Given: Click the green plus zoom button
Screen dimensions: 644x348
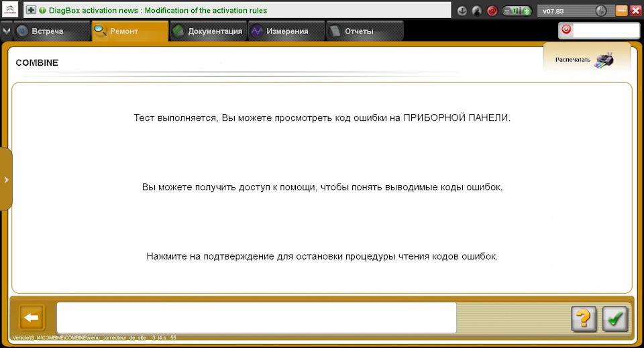Looking at the screenshot, I should [527, 11].
